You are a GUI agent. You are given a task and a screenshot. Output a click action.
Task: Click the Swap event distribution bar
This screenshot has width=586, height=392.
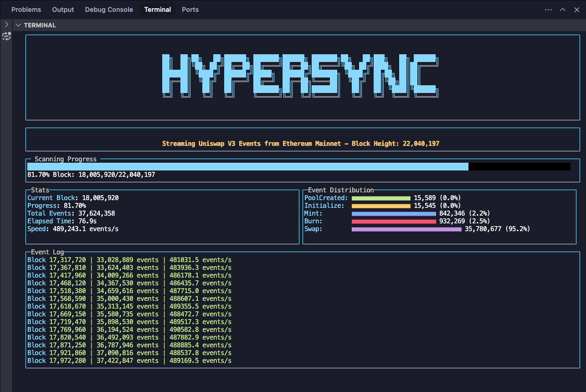406,229
